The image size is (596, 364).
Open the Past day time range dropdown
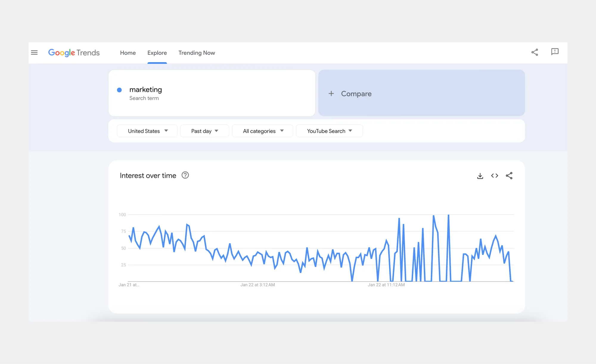click(x=204, y=131)
